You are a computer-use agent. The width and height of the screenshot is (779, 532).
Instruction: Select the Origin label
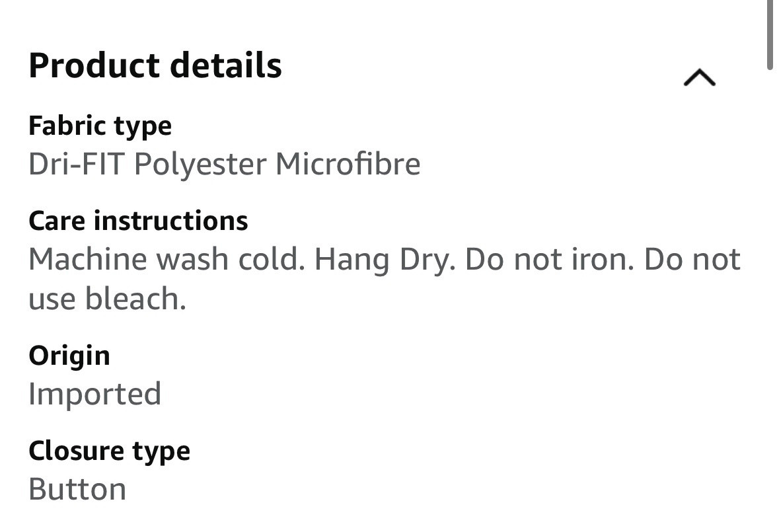[69, 356]
